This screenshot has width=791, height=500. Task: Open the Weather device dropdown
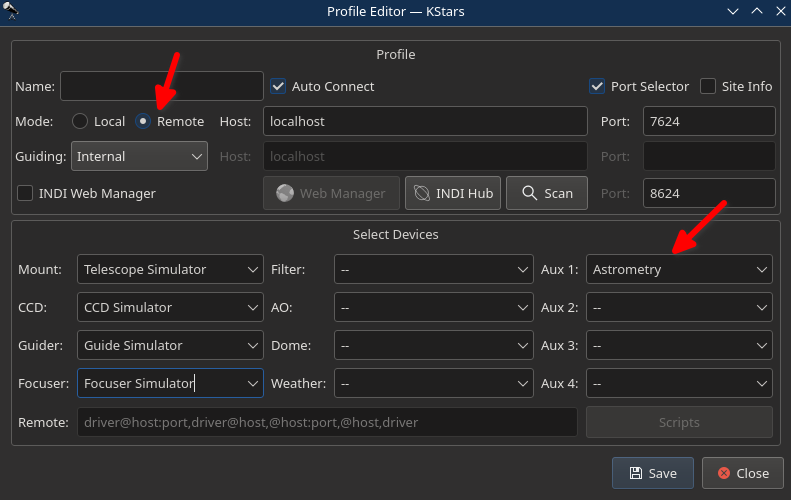click(x=433, y=383)
